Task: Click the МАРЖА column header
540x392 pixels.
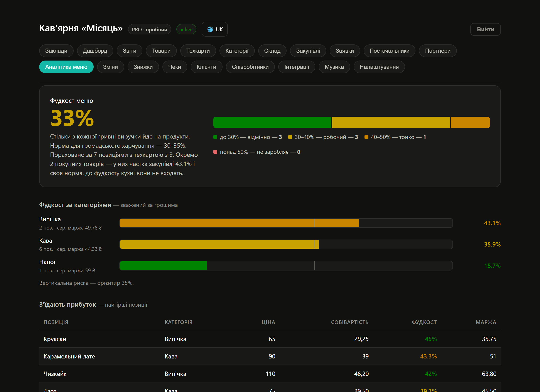Action: (x=486, y=322)
